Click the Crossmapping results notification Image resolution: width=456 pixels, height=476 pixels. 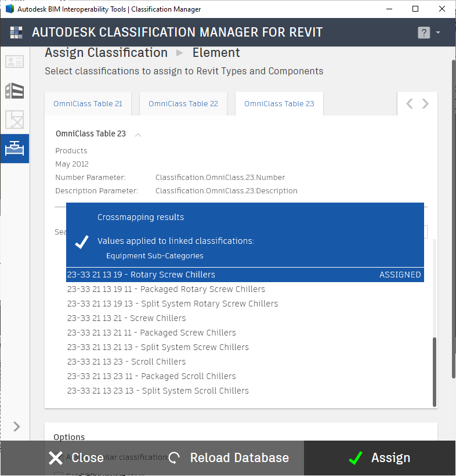click(x=245, y=235)
